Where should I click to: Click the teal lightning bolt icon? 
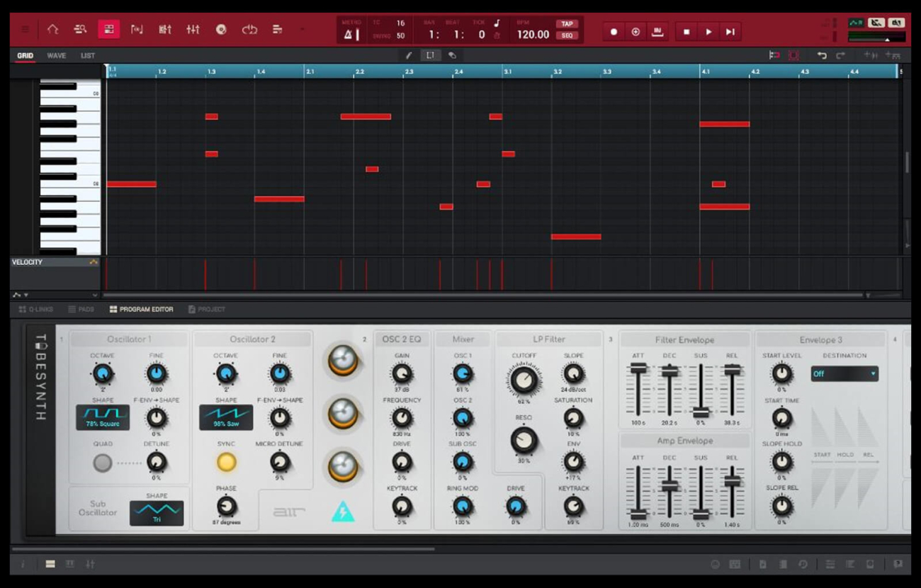343,511
